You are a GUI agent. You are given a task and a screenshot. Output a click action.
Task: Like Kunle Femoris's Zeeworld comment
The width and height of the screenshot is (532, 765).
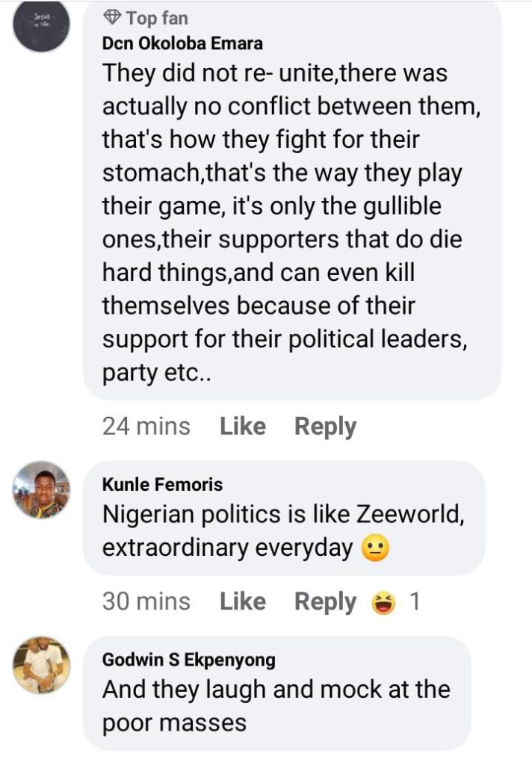click(x=243, y=602)
